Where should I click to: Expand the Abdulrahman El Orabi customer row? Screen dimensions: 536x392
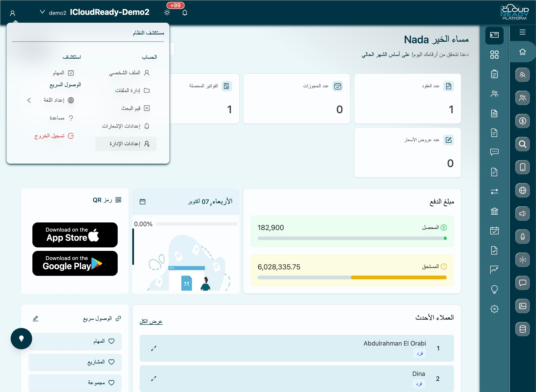click(154, 348)
